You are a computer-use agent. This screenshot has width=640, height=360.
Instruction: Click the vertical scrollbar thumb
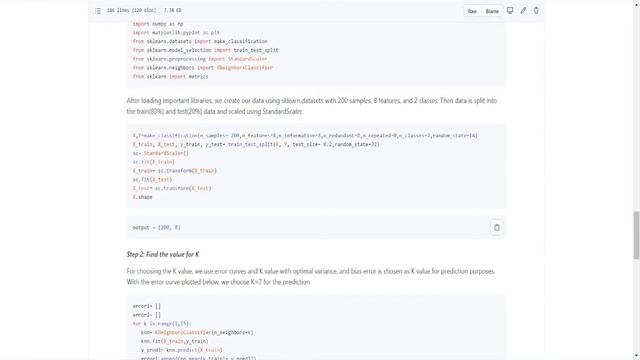[636, 235]
